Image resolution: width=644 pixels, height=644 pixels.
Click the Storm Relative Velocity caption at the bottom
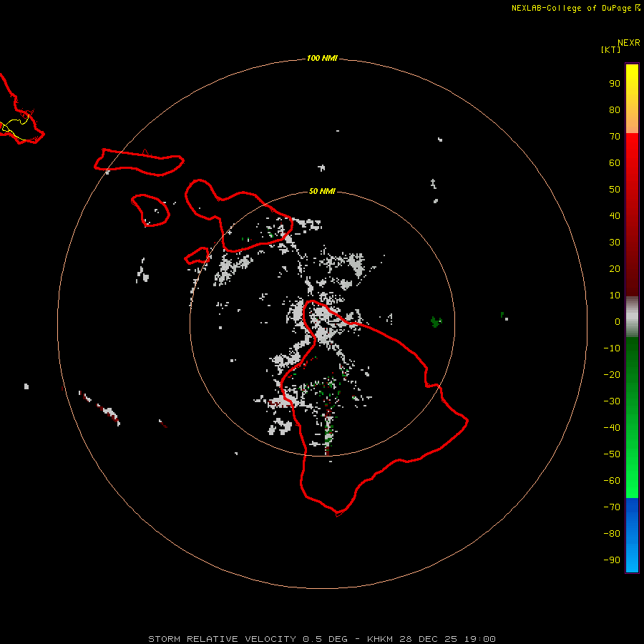pyautogui.click(x=322, y=639)
